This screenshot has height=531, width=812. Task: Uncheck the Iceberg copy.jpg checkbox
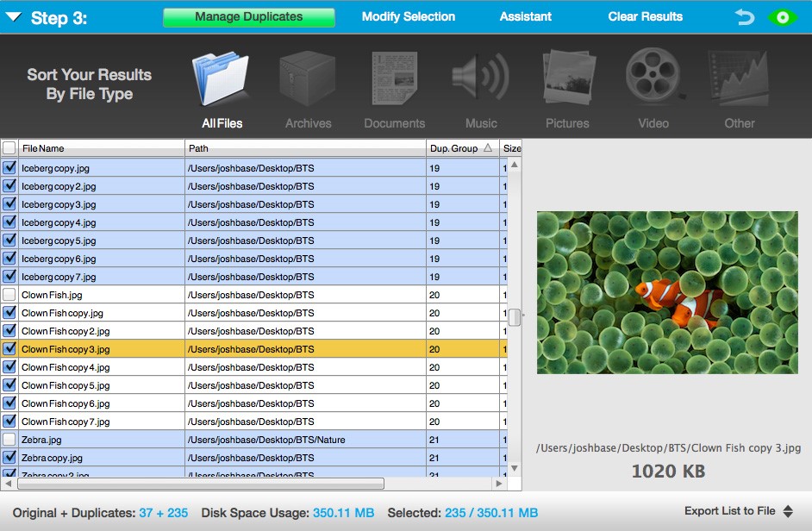9,167
